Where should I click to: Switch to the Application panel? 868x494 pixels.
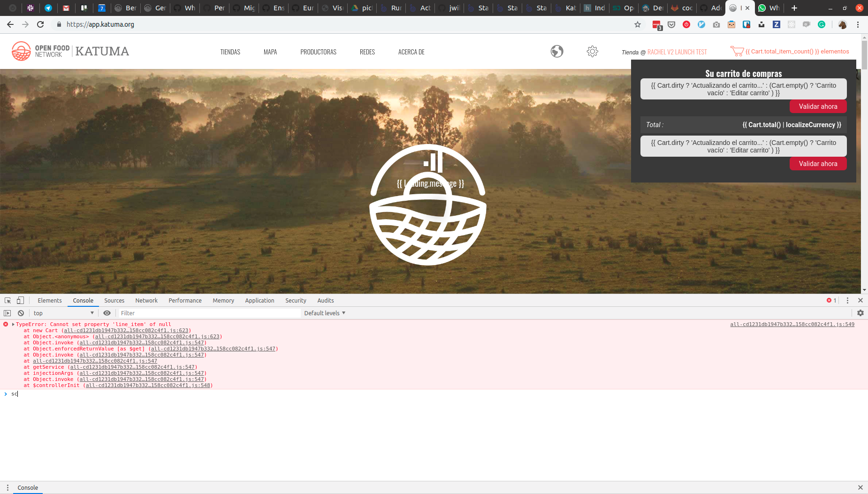click(x=259, y=301)
